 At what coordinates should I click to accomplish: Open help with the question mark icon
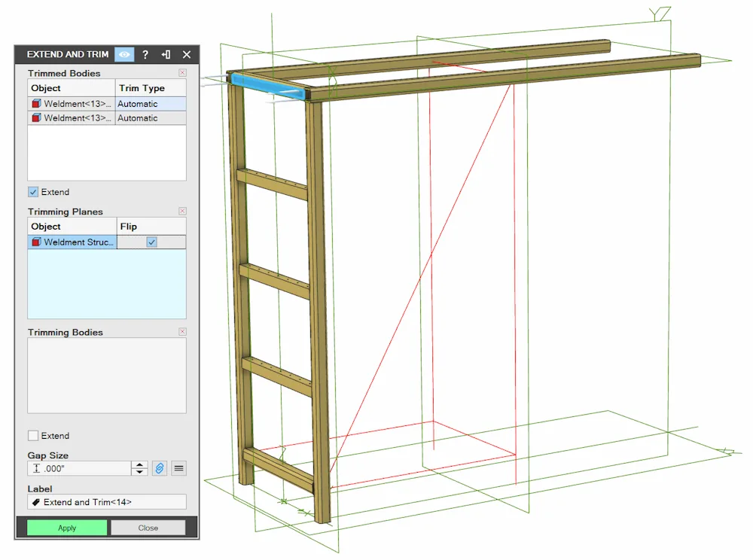pos(145,55)
